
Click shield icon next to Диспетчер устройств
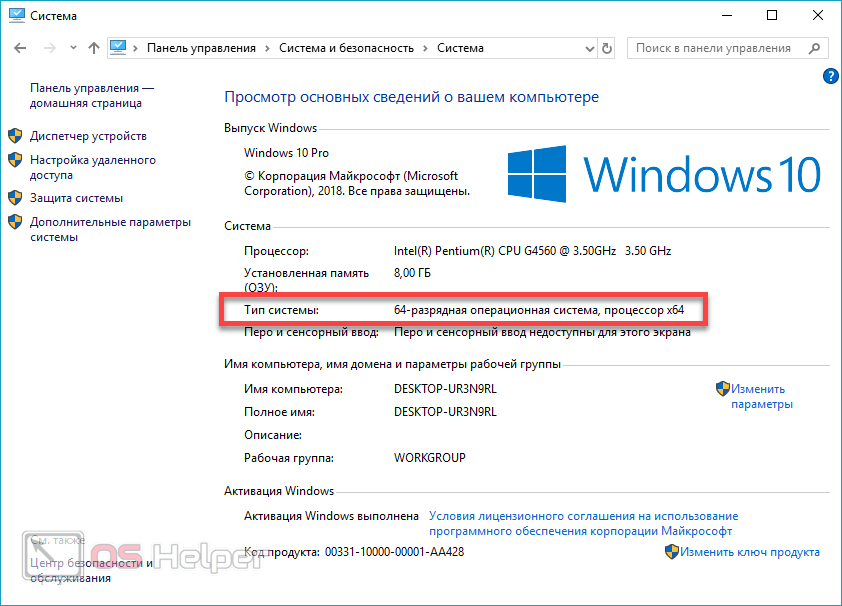click(x=15, y=136)
